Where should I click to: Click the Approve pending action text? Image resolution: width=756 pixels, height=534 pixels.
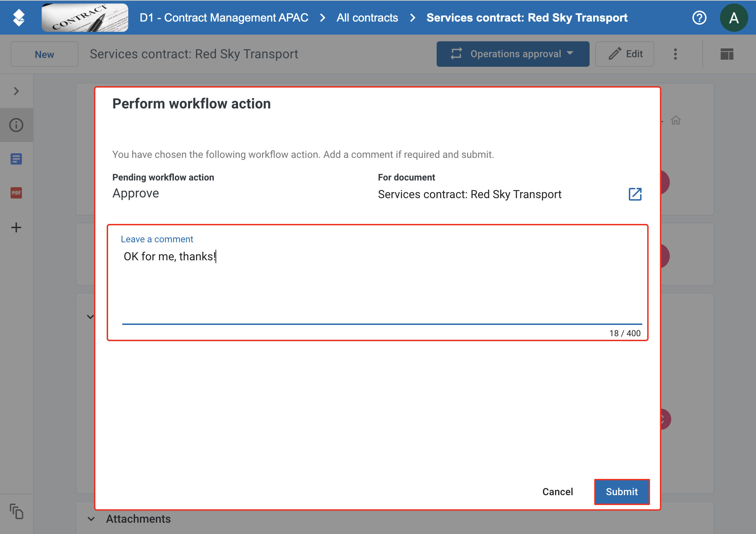(x=136, y=194)
